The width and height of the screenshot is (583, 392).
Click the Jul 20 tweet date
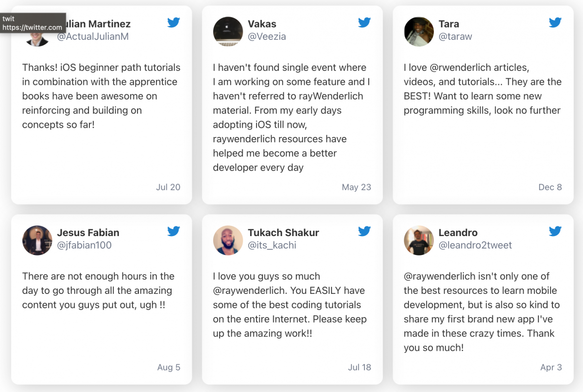coord(168,187)
